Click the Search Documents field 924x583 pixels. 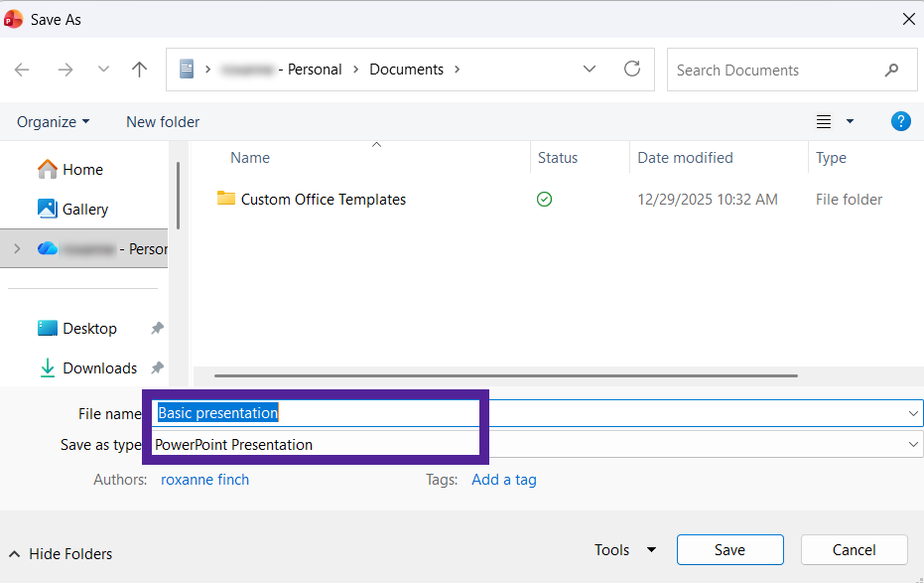(774, 71)
